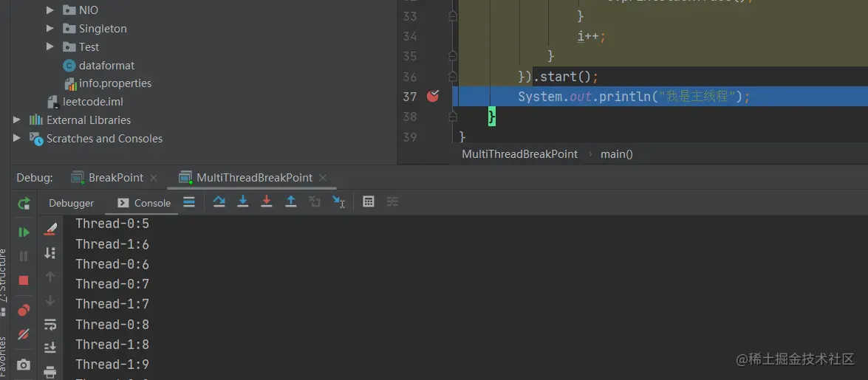This screenshot has width=868, height=380.
Task: Expand the NIO folder
Action: pyautogui.click(x=50, y=10)
